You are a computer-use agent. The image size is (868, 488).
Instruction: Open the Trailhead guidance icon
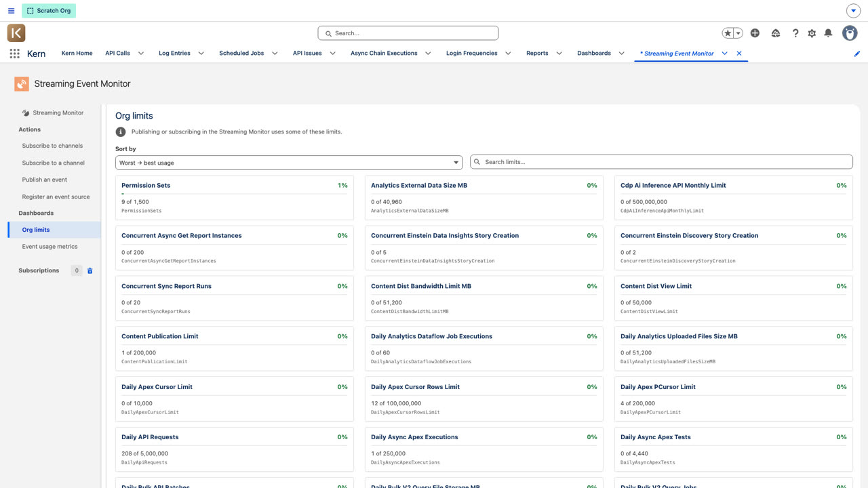[776, 33]
